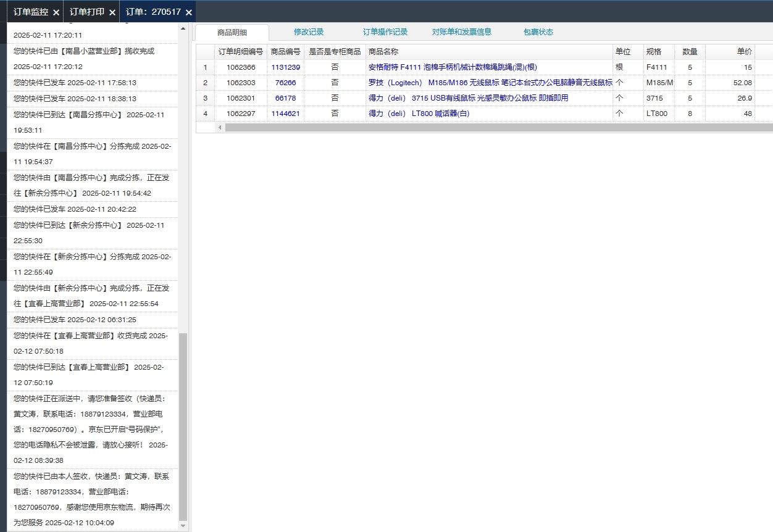The width and height of the screenshot is (773, 532).
Task: Click the 已到达 宜春上高营业部 entry
Action: point(93,375)
